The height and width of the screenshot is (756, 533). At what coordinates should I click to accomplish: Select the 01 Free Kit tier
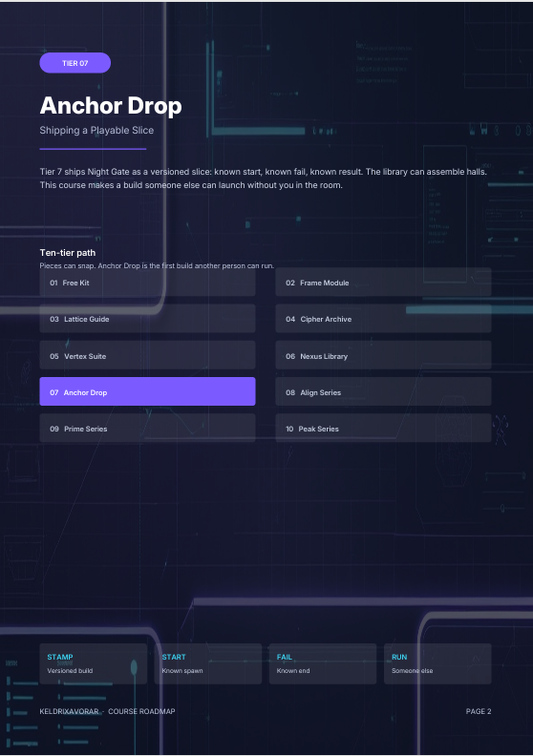point(147,283)
